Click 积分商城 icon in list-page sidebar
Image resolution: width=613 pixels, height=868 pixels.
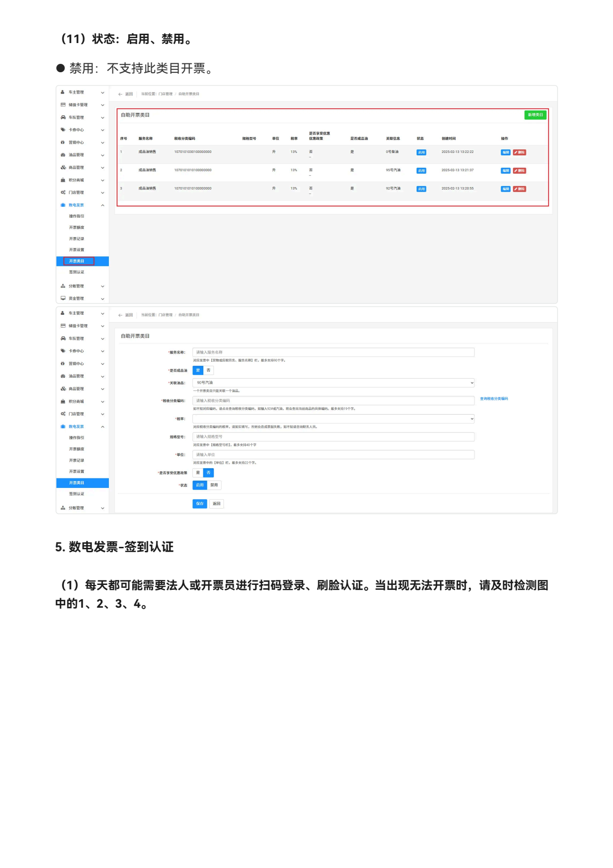pyautogui.click(x=63, y=180)
